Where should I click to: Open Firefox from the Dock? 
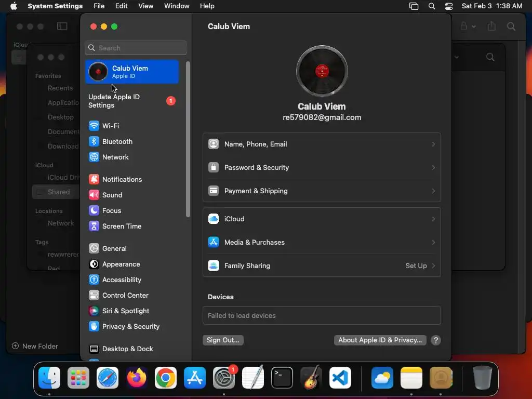click(x=137, y=378)
